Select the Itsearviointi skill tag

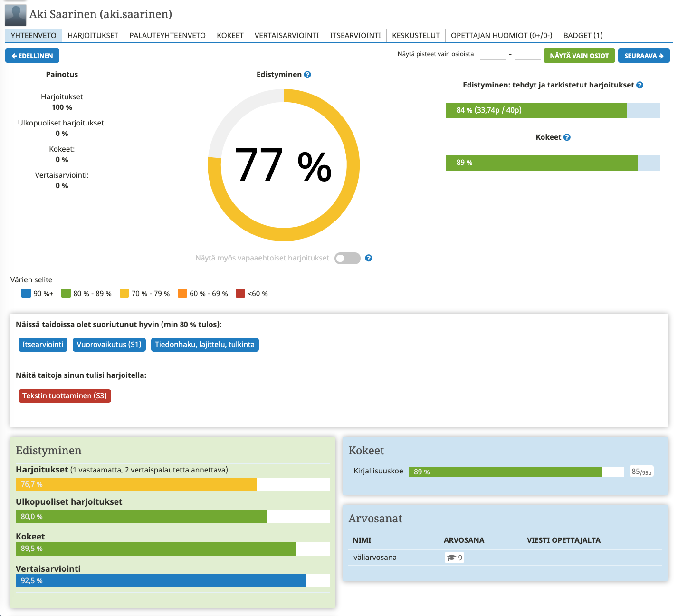[43, 345]
